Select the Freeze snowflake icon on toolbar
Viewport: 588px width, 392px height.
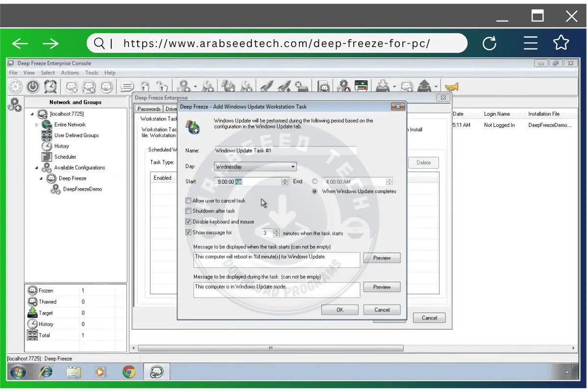point(15,86)
